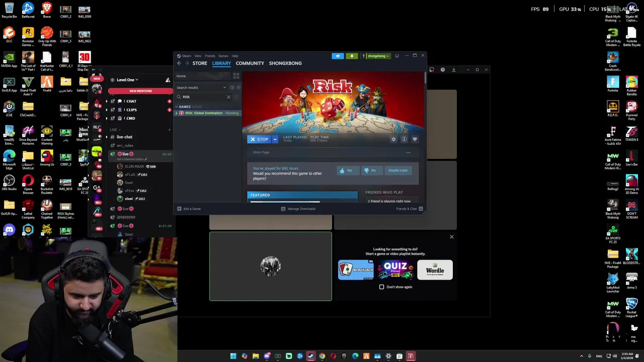The height and width of the screenshot is (362, 644).
Task: Enable the Don't show again checkbox
Action: [381, 287]
